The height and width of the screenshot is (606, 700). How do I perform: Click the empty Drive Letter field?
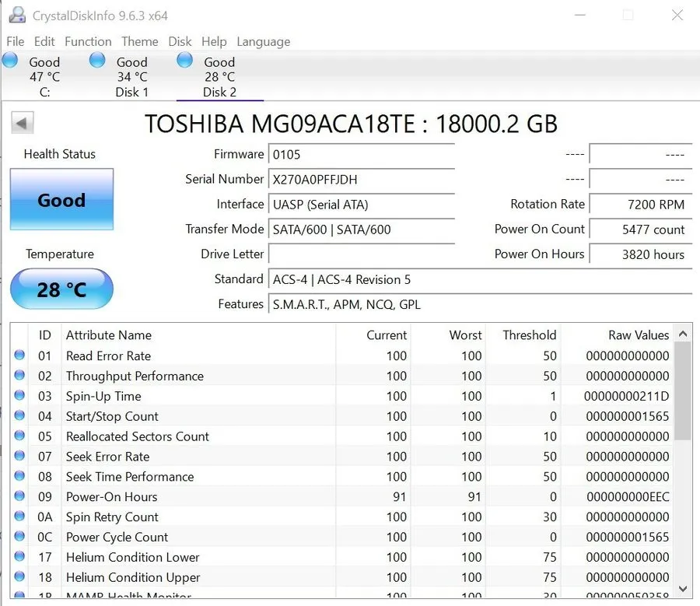pos(361,254)
